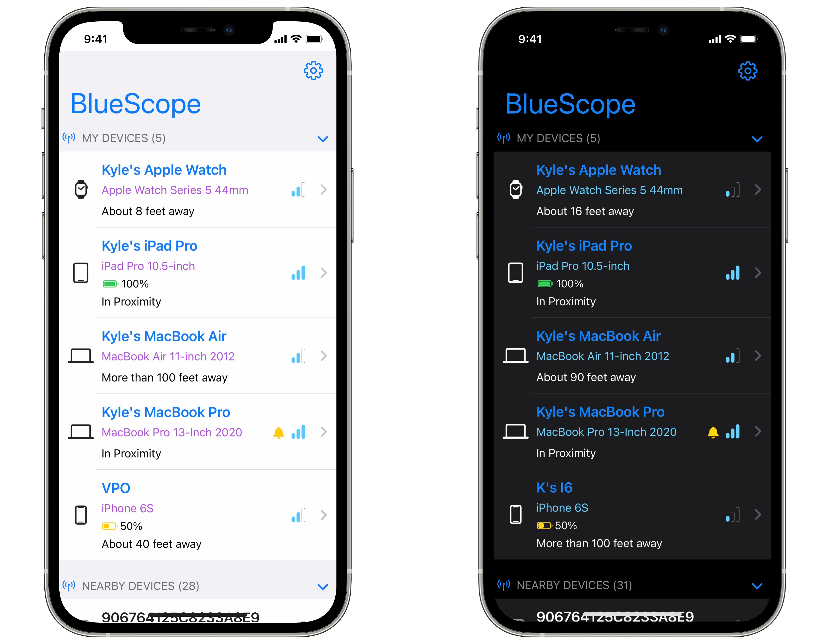Expand the NEARBY DEVICES section
The width and height of the screenshot is (831, 644).
tap(323, 586)
